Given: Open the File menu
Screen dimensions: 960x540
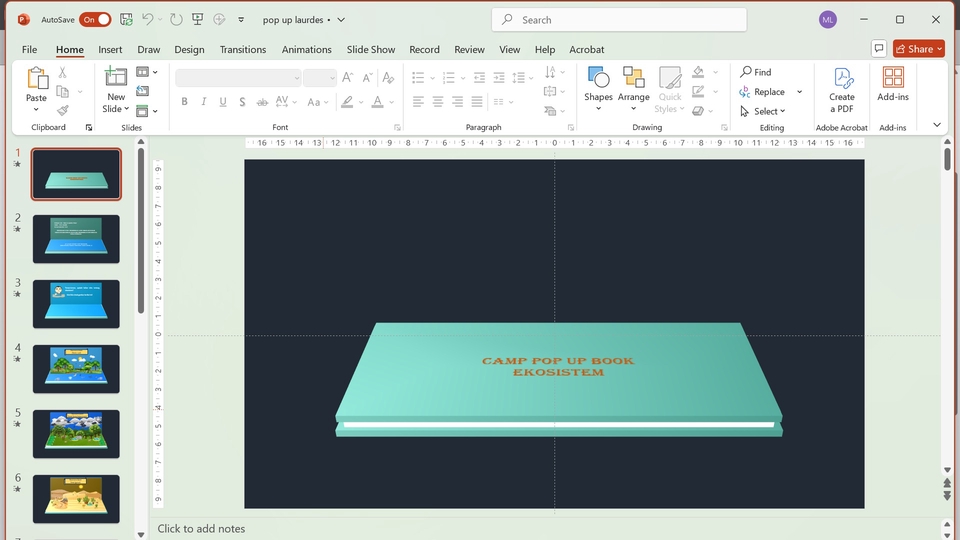Looking at the screenshot, I should click(29, 50).
